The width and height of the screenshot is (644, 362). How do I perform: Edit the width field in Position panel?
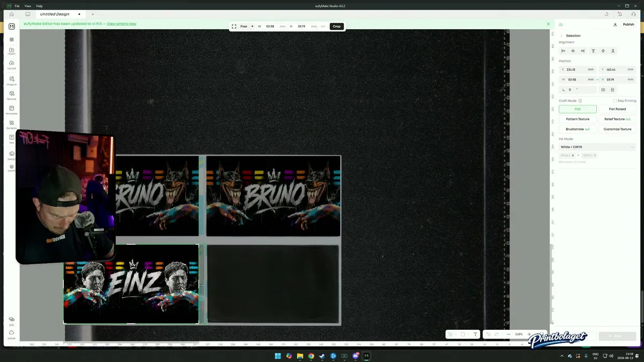(x=578, y=79)
